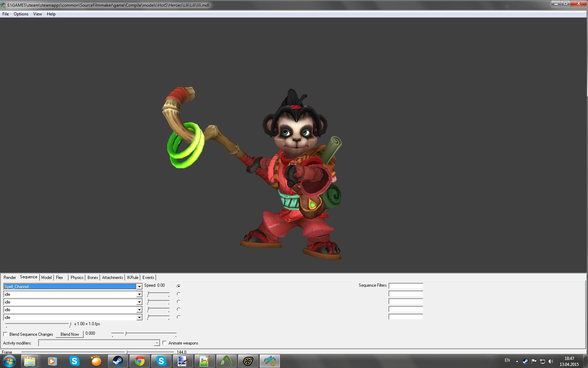Open the volume speaker tray icon

pos(551,361)
